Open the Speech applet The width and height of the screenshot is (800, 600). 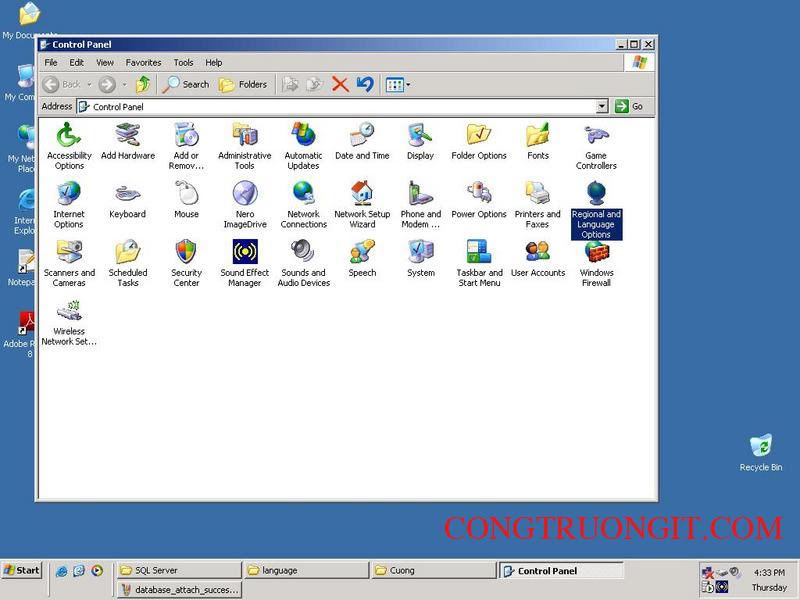362,258
